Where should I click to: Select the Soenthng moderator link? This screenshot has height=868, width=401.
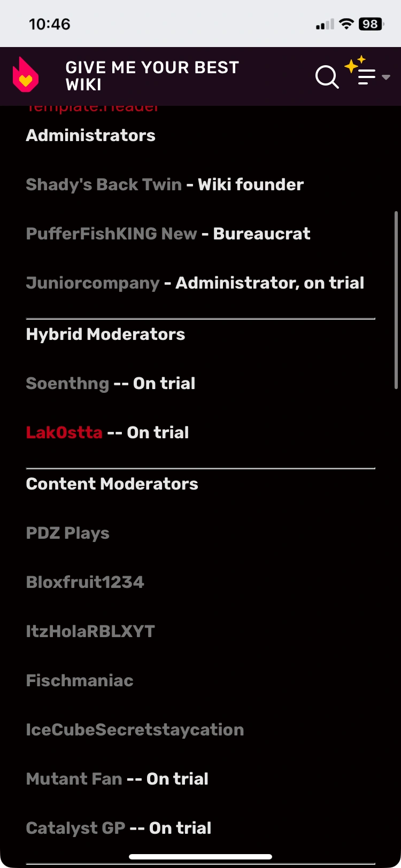[67, 383]
